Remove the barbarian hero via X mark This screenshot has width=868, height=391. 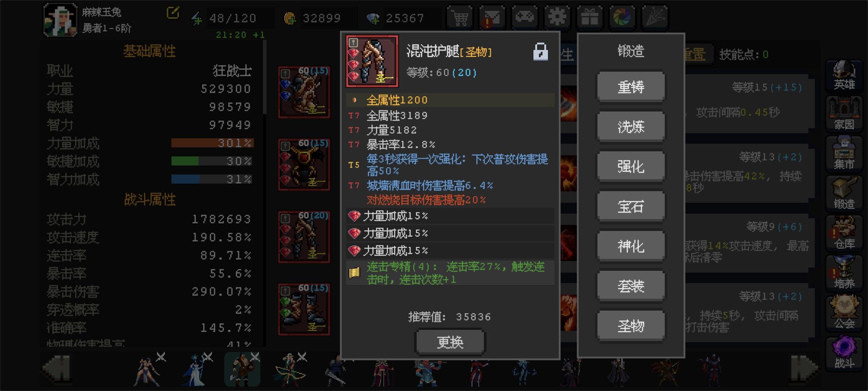point(255,357)
